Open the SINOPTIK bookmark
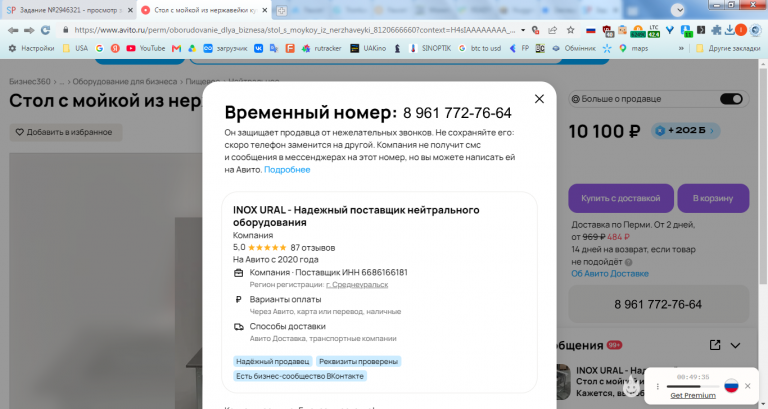 pos(430,48)
